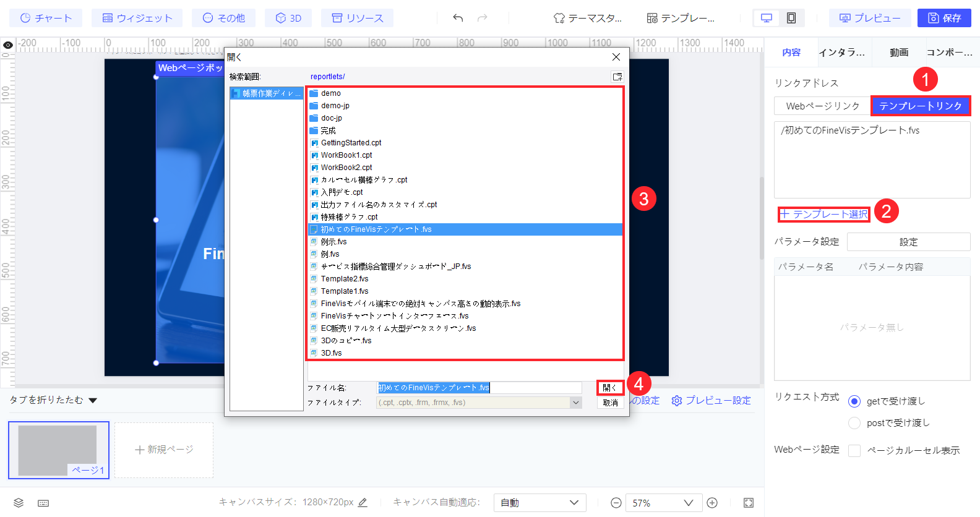Click パラメータ設定 設定 button

[908, 242]
